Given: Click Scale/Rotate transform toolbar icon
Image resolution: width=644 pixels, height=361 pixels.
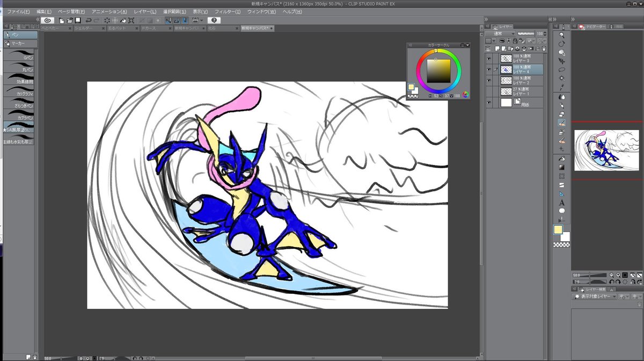Looking at the screenshot, I should 131,20.
